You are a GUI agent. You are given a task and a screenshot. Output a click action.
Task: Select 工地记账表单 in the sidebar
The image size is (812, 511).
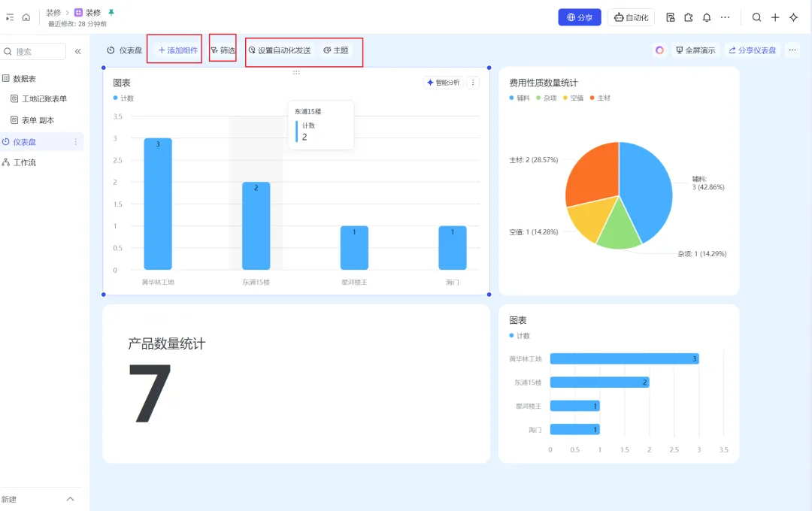(x=39, y=99)
